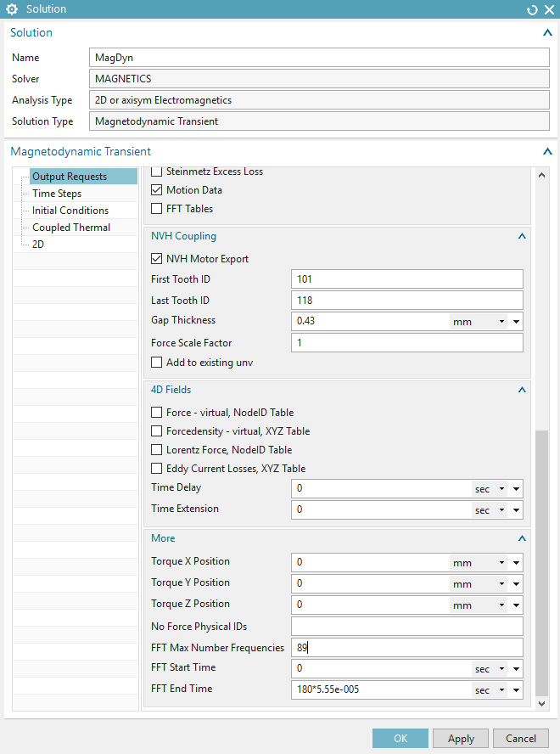Image resolution: width=560 pixels, height=754 pixels.
Task: Collapse the Magnetodynamic Transient section
Action: [x=547, y=152]
